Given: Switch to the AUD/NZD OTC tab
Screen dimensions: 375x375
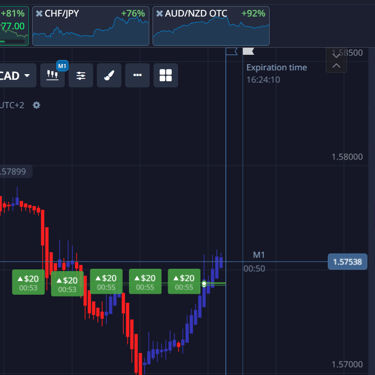Looking at the screenshot, I should (x=211, y=26).
